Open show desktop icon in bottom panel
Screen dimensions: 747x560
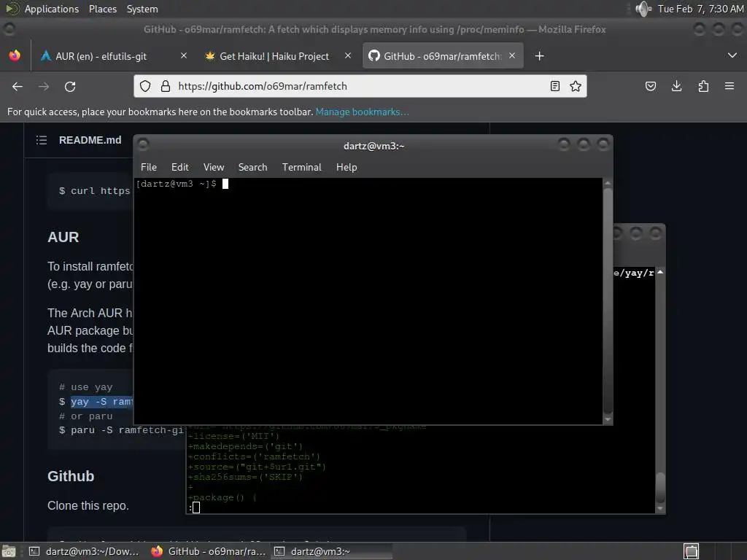tap(9, 551)
